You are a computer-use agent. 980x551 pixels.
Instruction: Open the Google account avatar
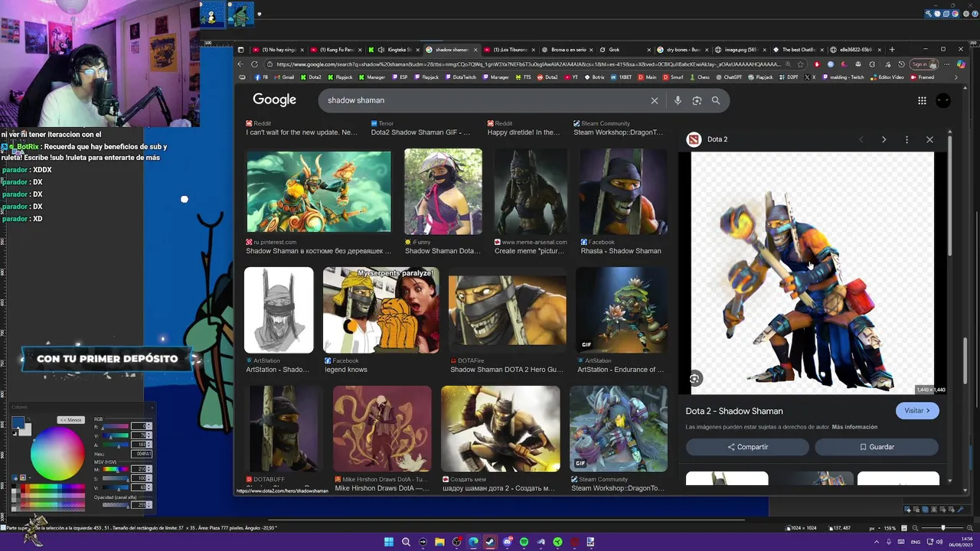[943, 100]
